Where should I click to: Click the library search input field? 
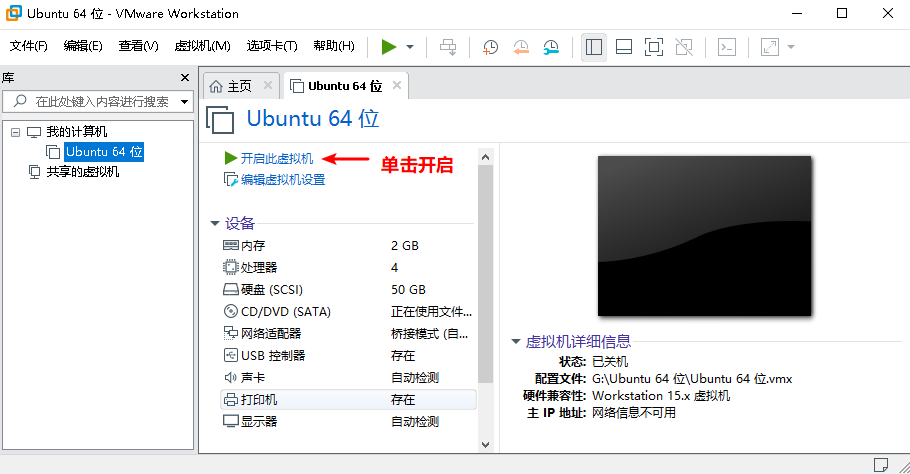pos(97,102)
